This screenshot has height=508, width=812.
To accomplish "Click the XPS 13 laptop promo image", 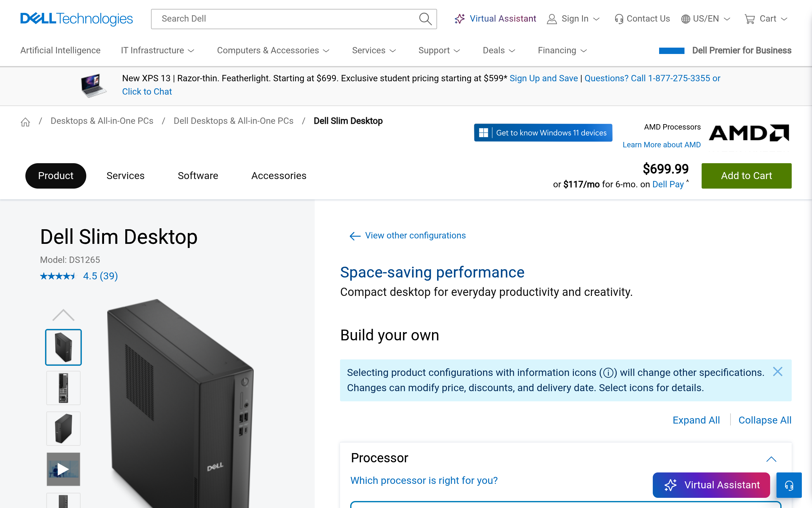I will point(93,86).
